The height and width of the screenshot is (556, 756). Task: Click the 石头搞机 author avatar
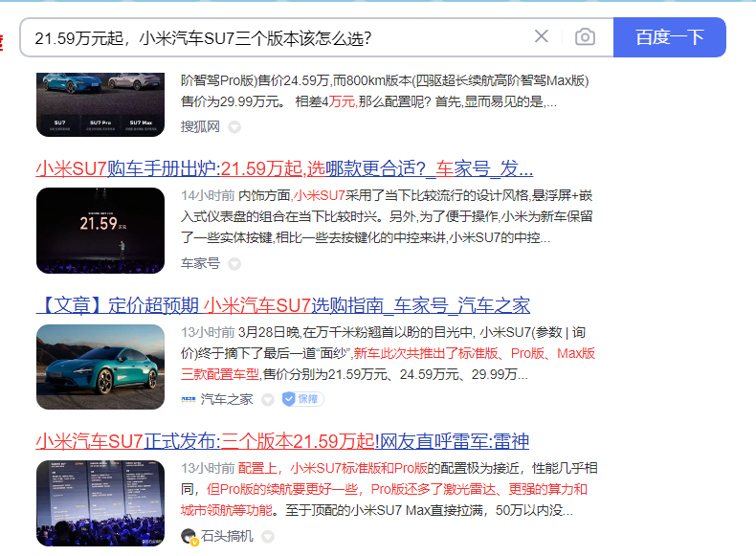(189, 536)
